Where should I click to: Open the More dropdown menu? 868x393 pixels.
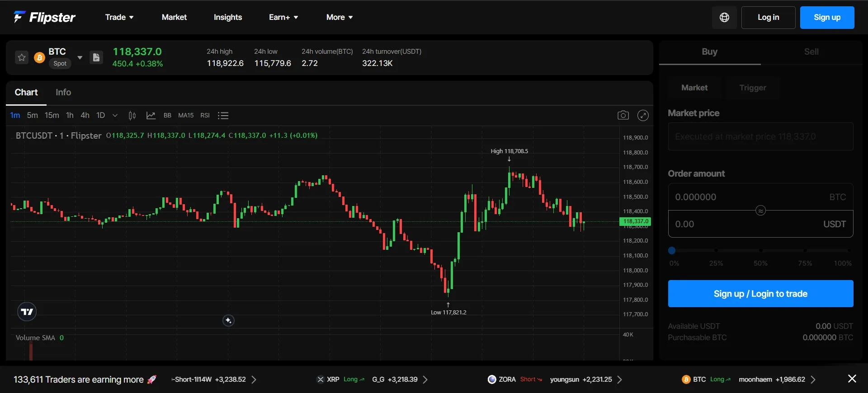point(340,17)
